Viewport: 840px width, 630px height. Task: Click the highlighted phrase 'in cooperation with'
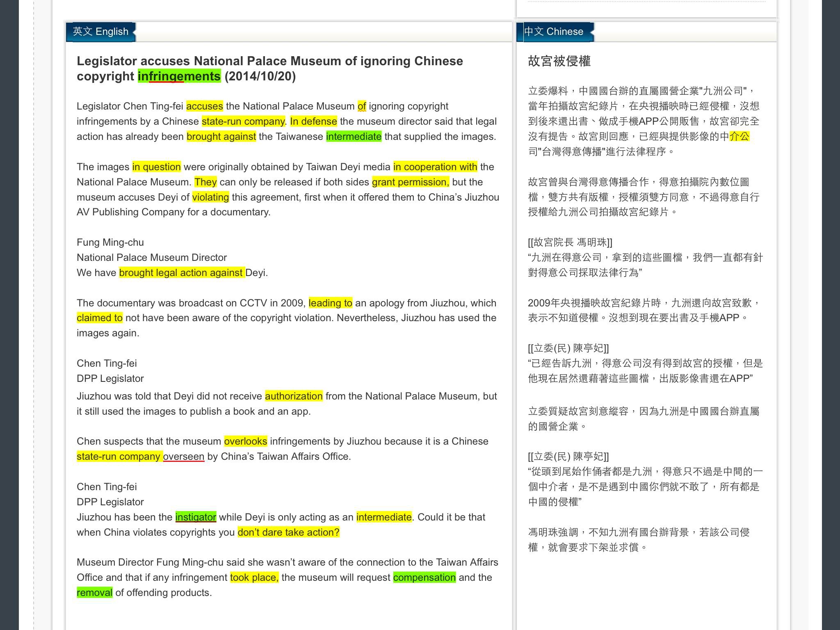pyautogui.click(x=435, y=167)
